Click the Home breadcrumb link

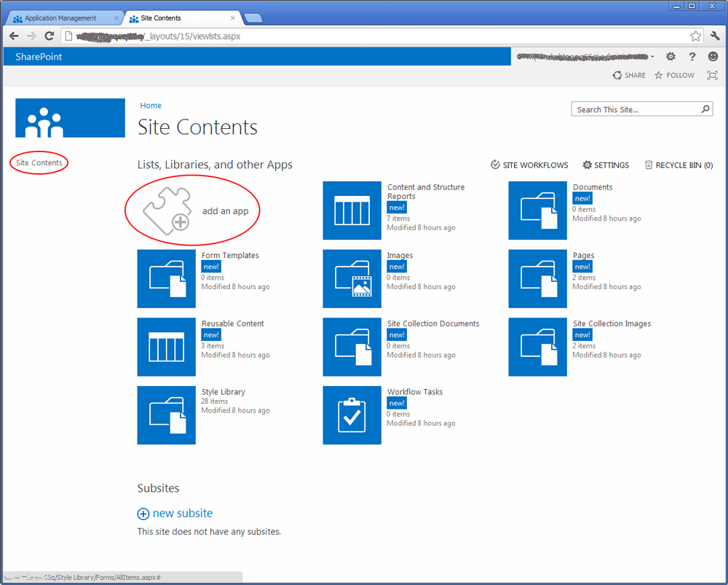(151, 106)
